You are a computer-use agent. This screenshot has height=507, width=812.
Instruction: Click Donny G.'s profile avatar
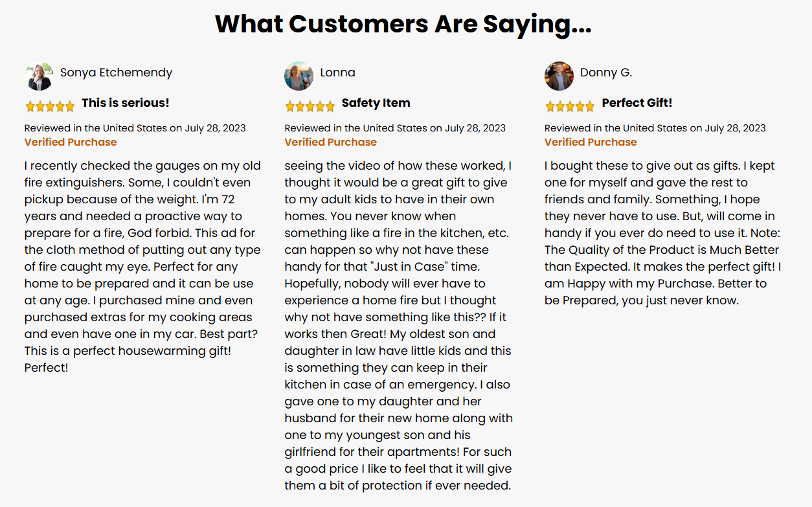pos(559,76)
